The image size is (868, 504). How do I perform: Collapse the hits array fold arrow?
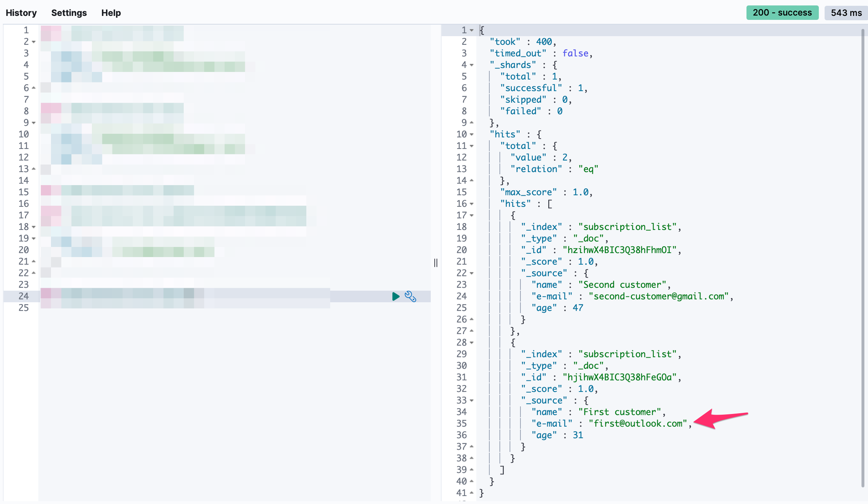click(x=472, y=204)
